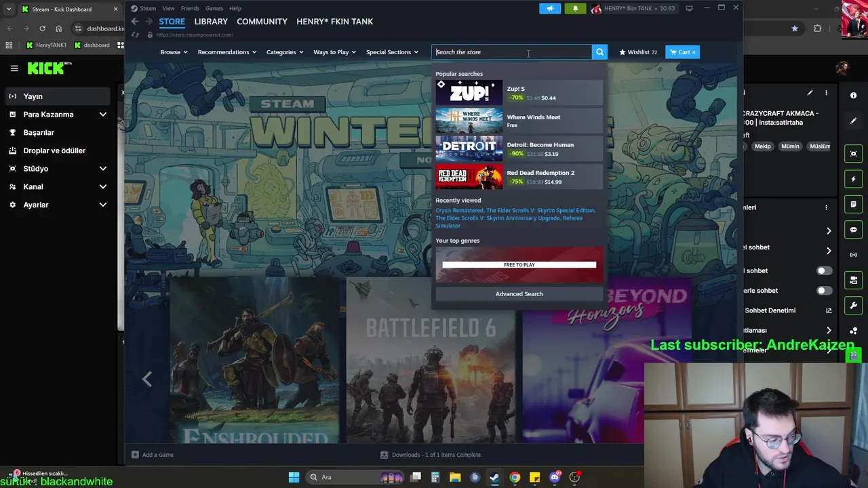Open the Help menu
The width and height of the screenshot is (868, 488).
235,8
